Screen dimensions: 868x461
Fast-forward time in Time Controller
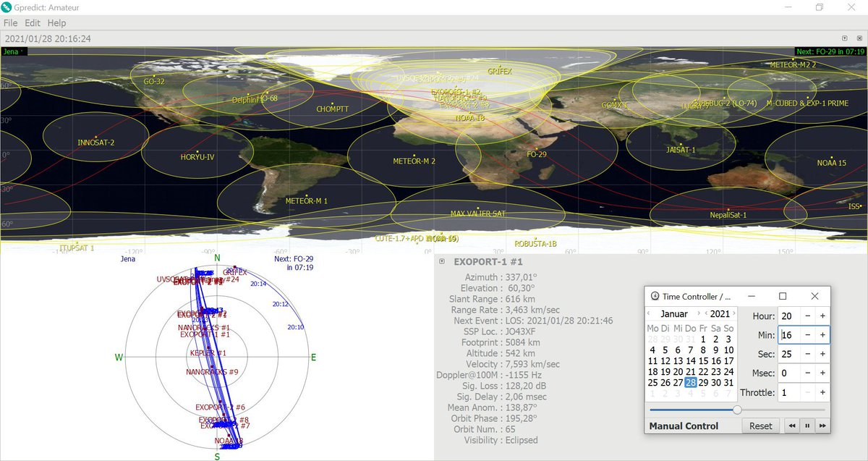pyautogui.click(x=822, y=426)
